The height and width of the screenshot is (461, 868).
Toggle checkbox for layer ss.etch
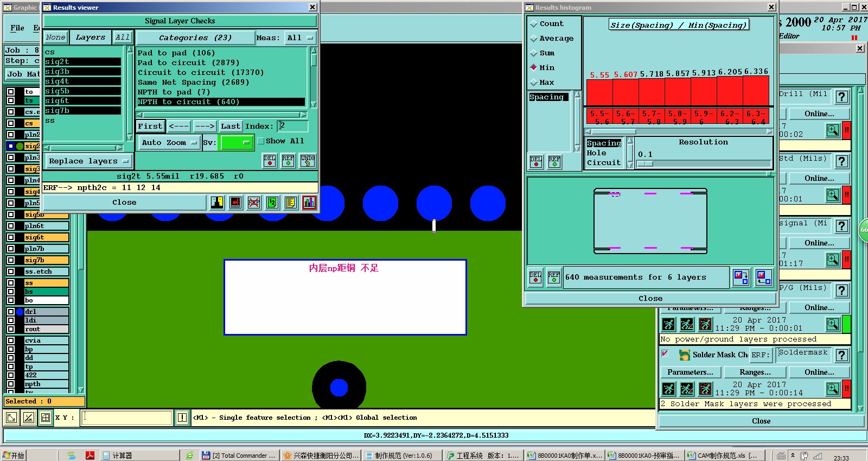(x=11, y=271)
